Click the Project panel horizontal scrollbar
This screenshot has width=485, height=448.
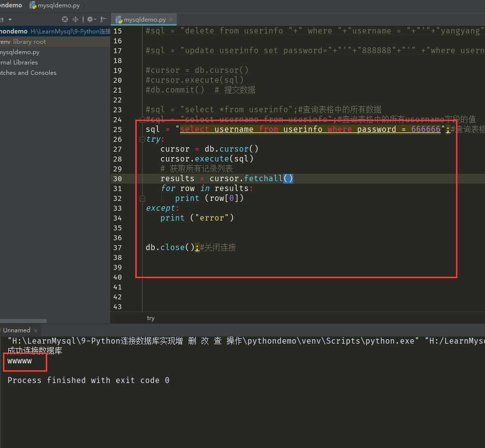coord(23,321)
